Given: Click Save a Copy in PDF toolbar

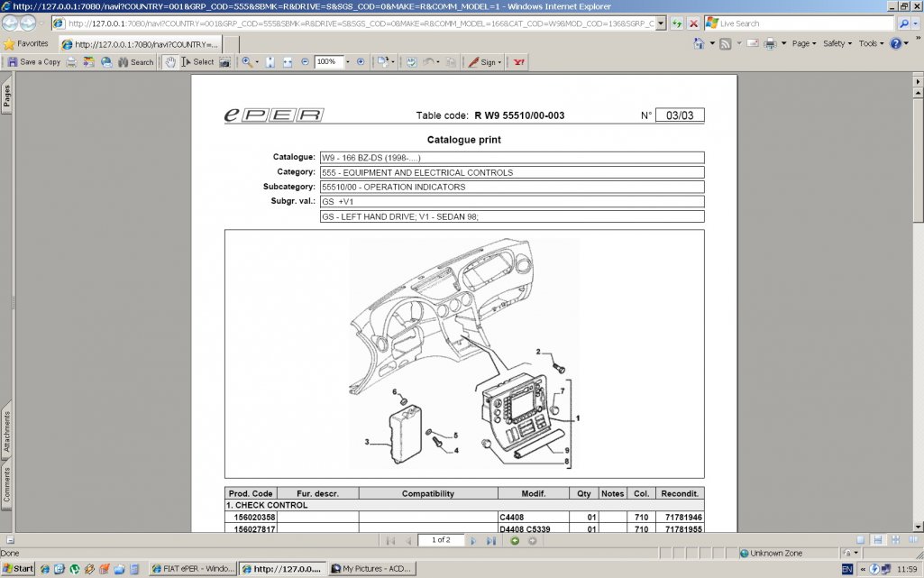Looking at the screenshot, I should (34, 62).
